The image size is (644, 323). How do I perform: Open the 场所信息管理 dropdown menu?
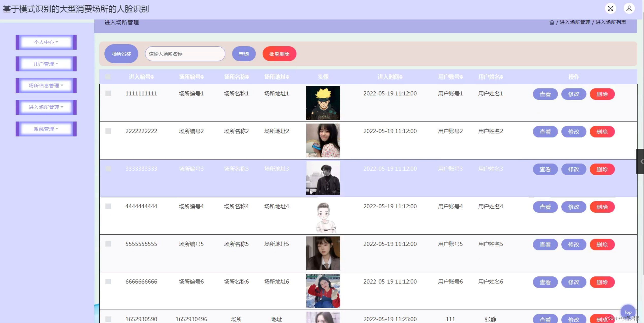(x=46, y=85)
